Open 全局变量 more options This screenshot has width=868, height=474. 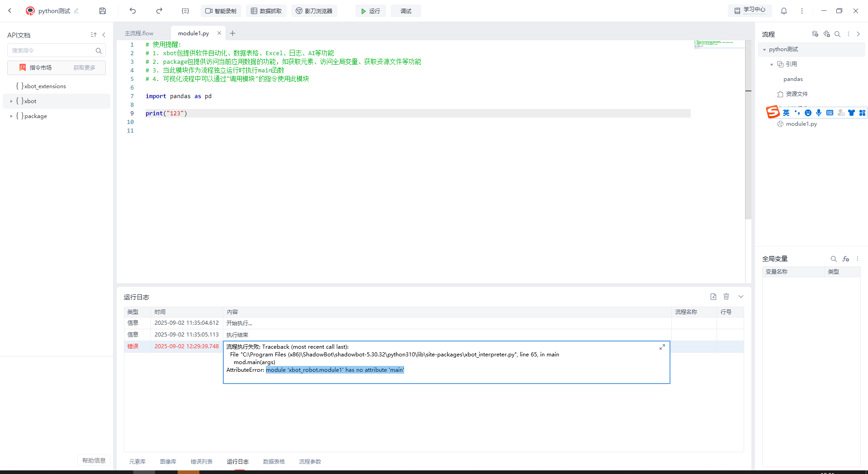click(x=858, y=259)
